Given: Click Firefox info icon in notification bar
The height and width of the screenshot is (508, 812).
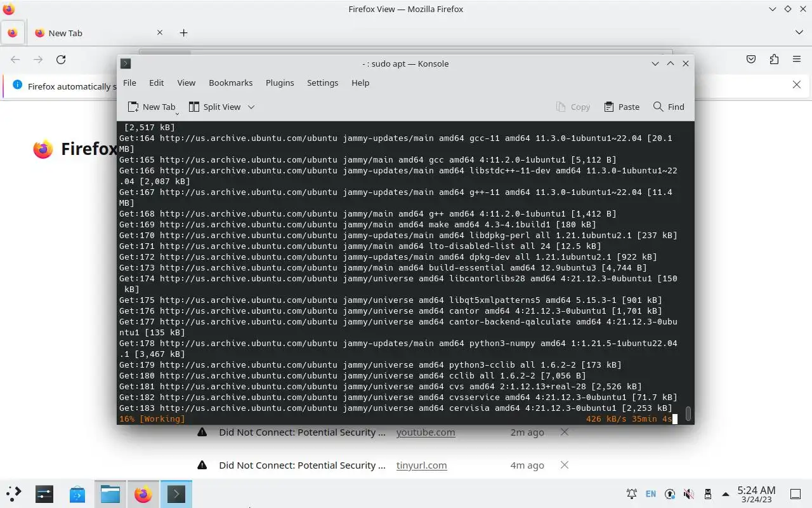Looking at the screenshot, I should pos(17,85).
